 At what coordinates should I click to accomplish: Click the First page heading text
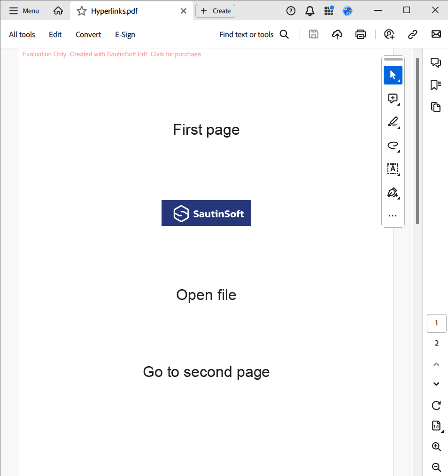point(206,130)
